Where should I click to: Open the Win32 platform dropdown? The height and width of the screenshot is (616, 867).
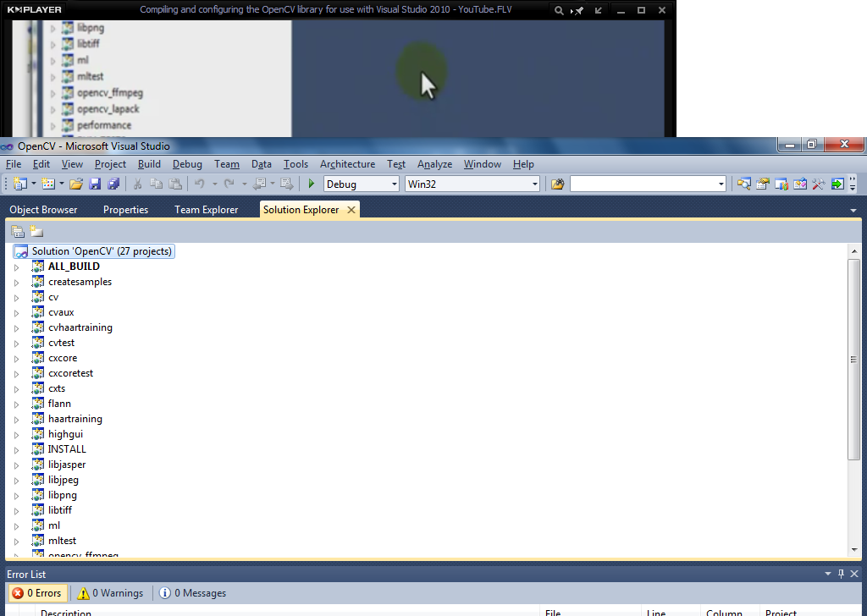click(535, 184)
